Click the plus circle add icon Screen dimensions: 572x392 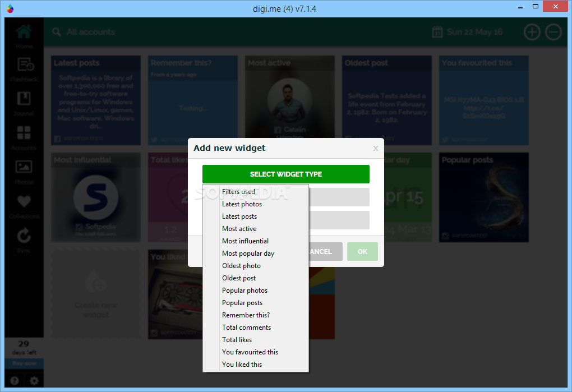(532, 32)
